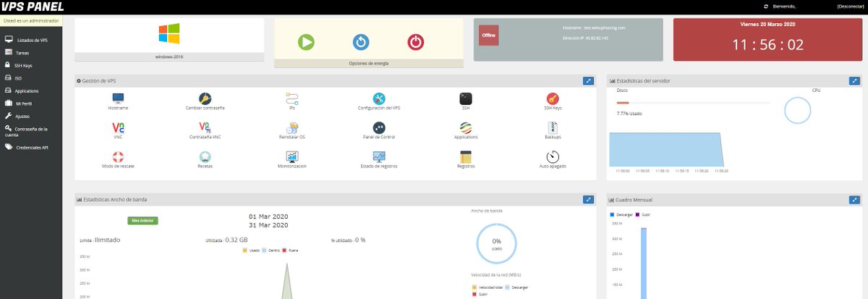The image size is (868, 299).
Task: Launch the SSH terminal icon
Action: tap(466, 98)
